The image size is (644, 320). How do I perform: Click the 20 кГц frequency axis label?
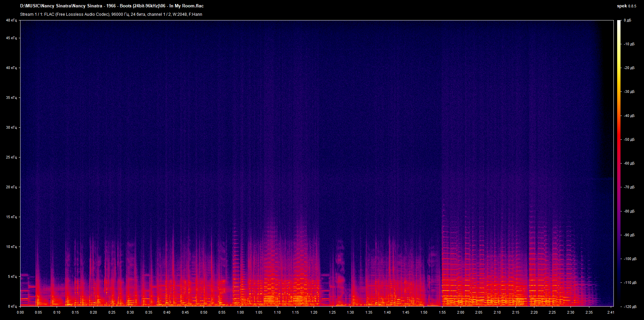(11, 187)
